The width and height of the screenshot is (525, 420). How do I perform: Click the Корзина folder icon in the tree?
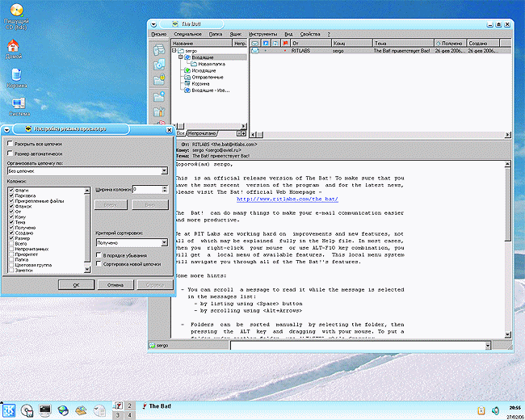(x=187, y=84)
